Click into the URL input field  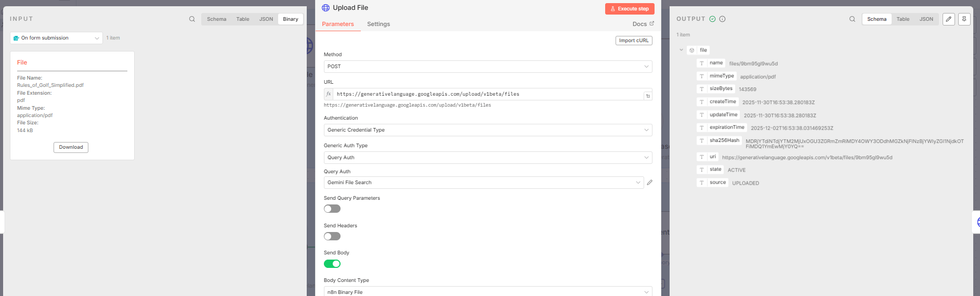coord(488,94)
